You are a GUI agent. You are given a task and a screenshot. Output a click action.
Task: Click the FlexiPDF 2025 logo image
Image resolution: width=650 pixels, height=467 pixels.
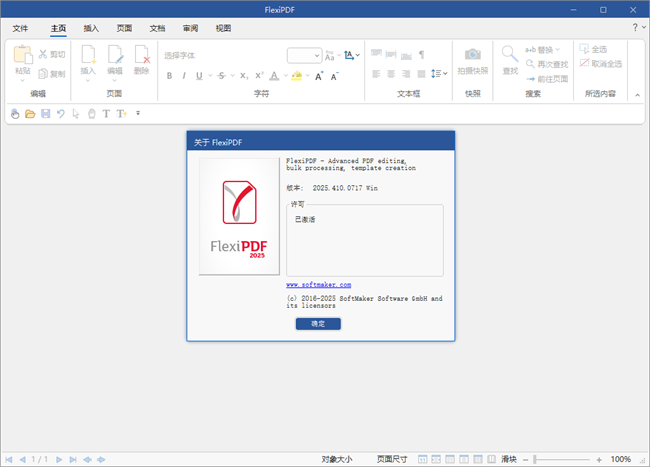[238, 216]
